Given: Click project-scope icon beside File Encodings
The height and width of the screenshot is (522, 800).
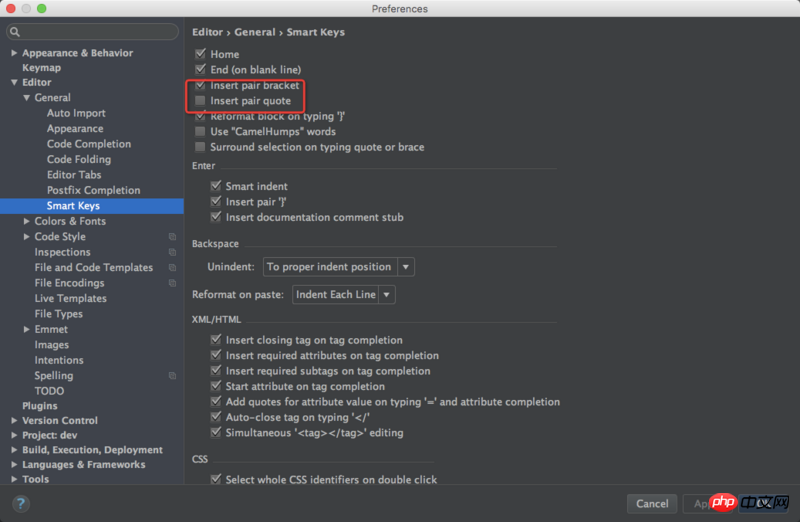Looking at the screenshot, I should (172, 283).
